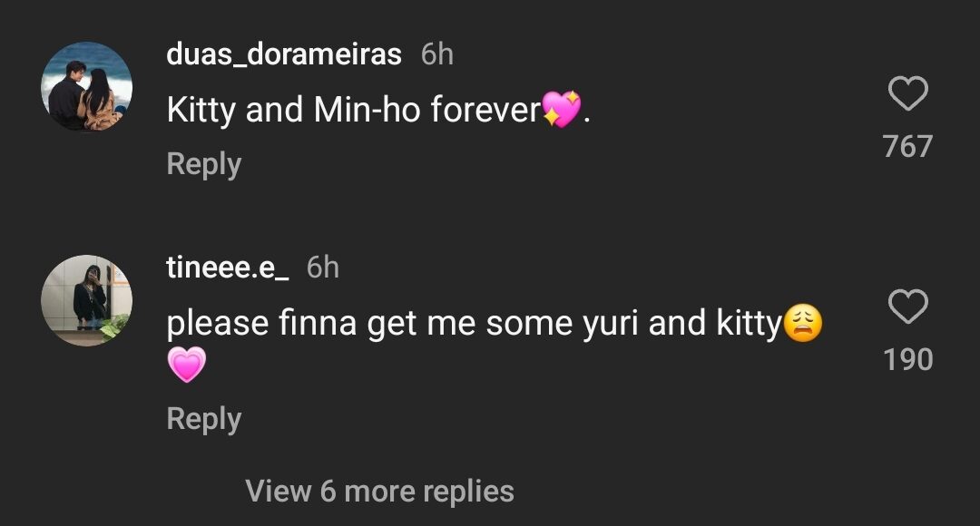
Task: Tap the heart on tineee.e_'s comment
Action: (x=907, y=308)
